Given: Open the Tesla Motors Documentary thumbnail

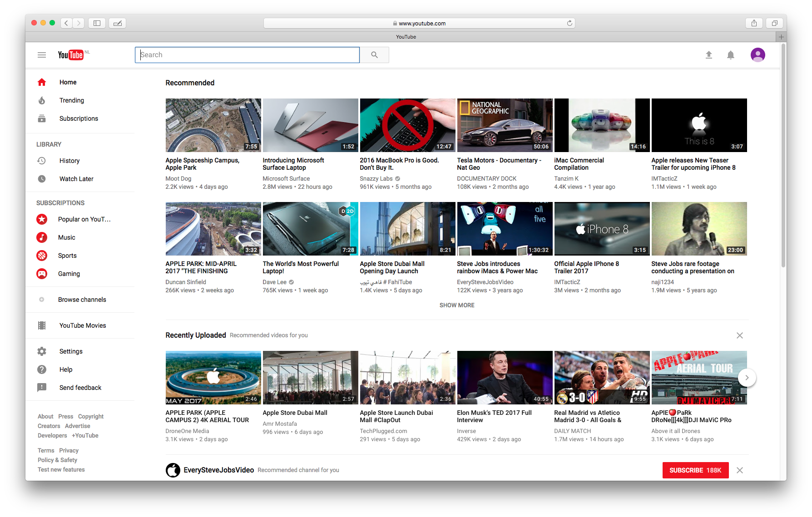Looking at the screenshot, I should (x=505, y=125).
